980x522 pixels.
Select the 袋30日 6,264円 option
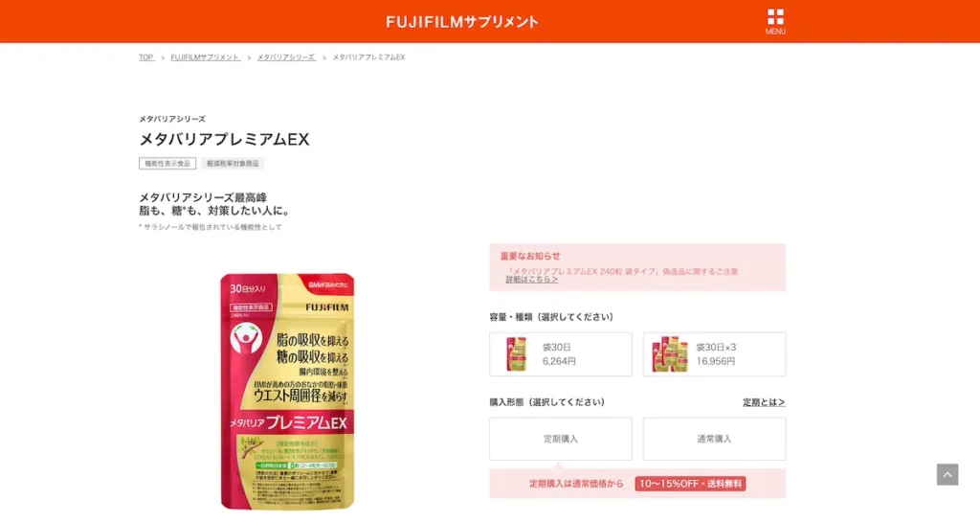click(561, 354)
